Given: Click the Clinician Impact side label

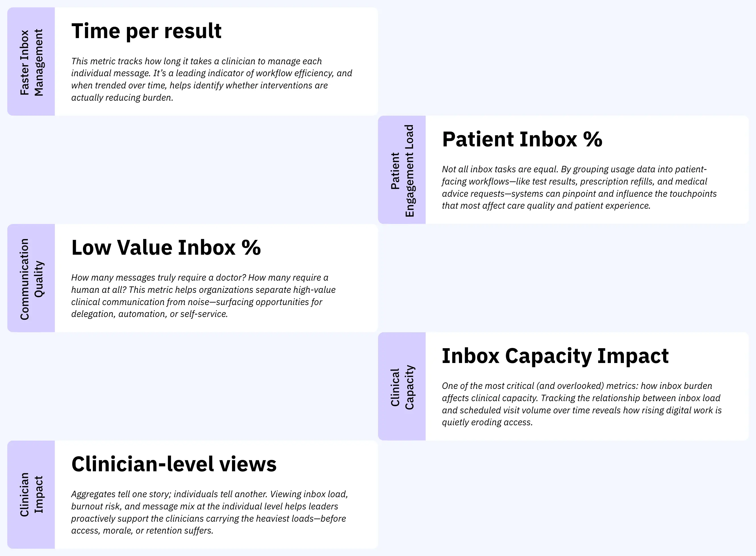Looking at the screenshot, I should (31, 495).
